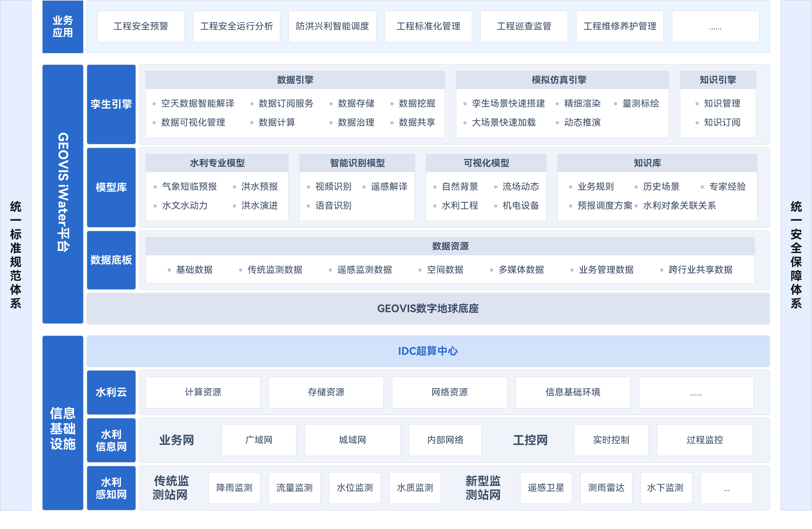The width and height of the screenshot is (812, 529).
Task: Select the 过程监控 box
Action: click(705, 440)
